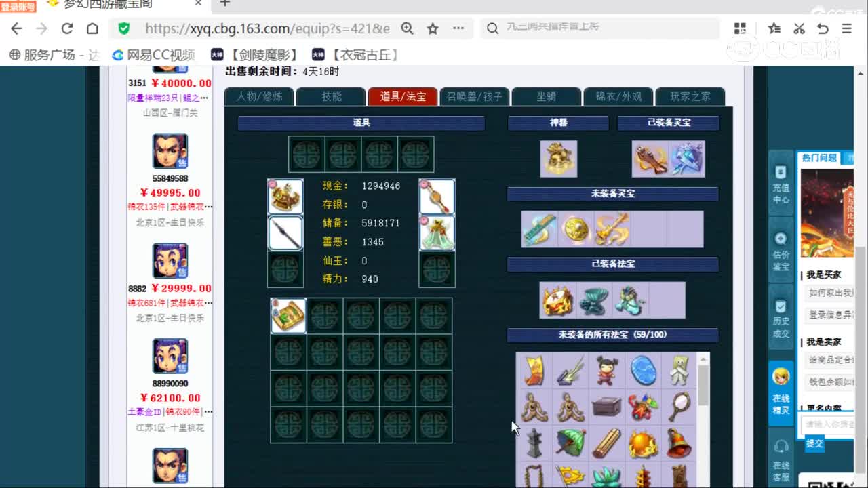Open the browser more-options menu
Screen dimensions: 868x488
pyautogui.click(x=458, y=28)
